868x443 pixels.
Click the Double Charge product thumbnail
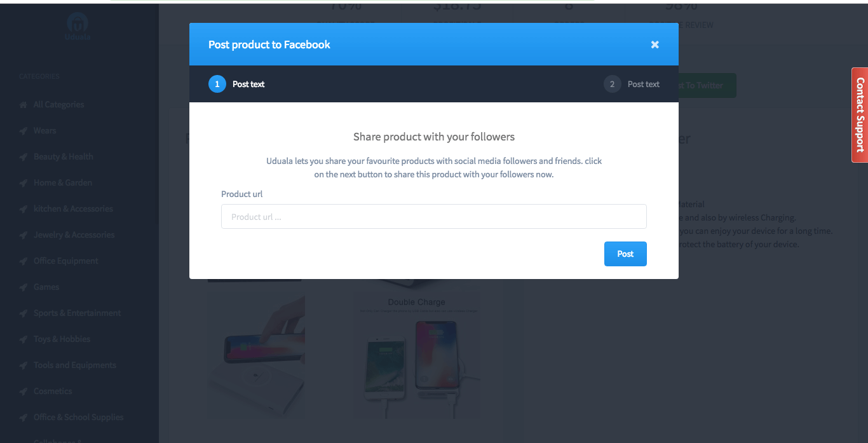pos(416,356)
